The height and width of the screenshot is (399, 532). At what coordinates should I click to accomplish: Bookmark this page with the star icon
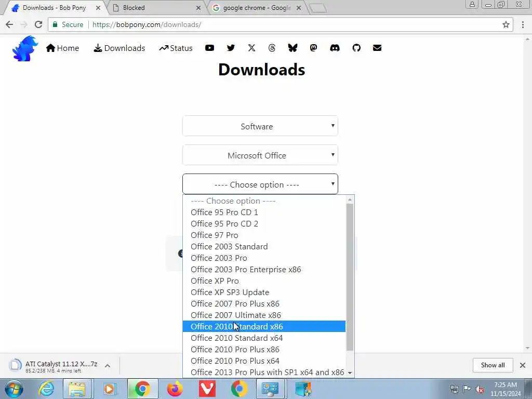coord(506,24)
